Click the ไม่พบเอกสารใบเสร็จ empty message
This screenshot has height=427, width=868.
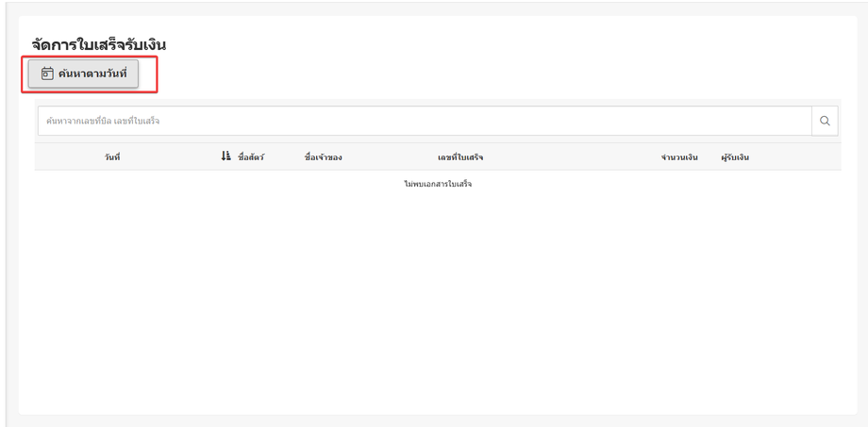438,184
